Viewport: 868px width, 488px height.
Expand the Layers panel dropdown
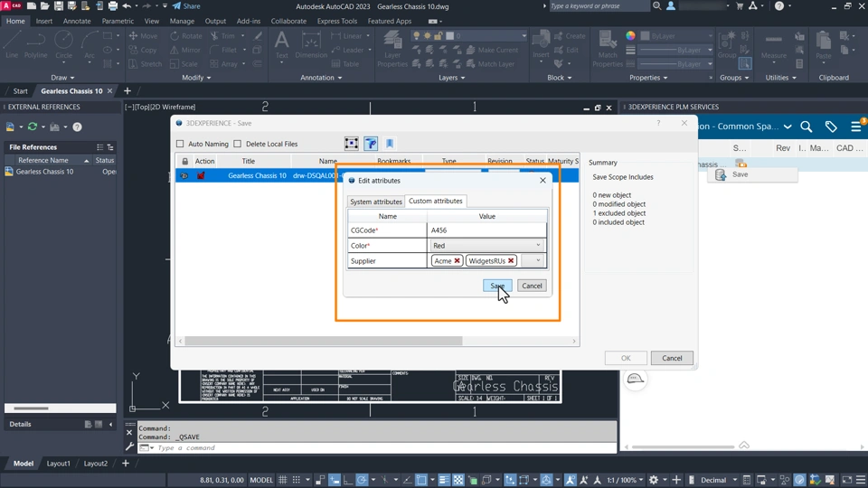point(452,78)
